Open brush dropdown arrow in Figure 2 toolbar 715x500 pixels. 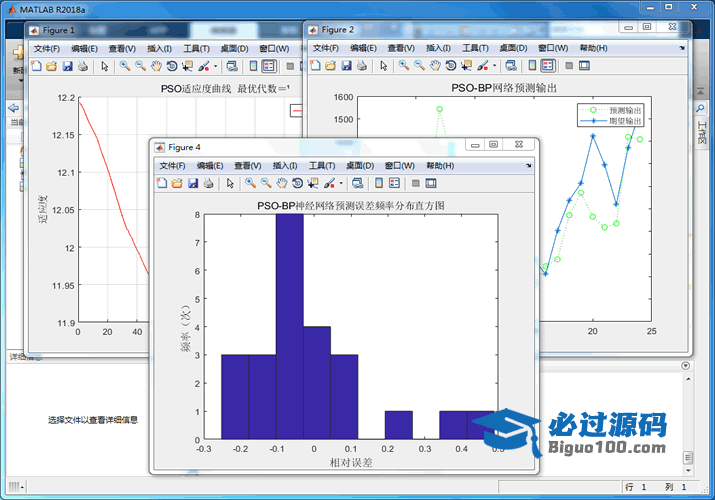click(x=494, y=66)
